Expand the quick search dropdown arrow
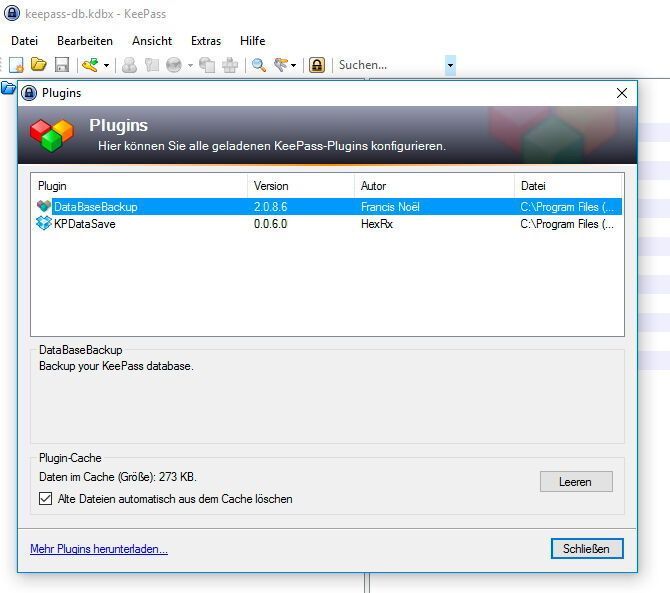 450,65
